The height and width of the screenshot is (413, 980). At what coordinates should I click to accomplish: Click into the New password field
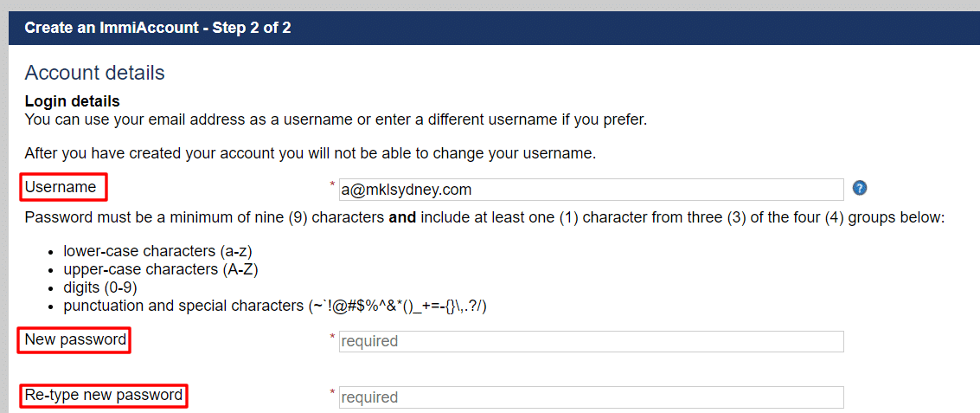pos(592,342)
